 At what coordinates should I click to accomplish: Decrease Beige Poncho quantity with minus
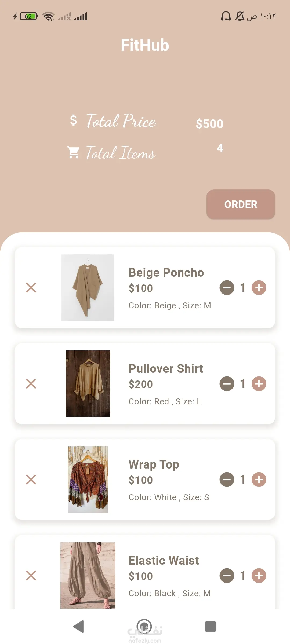click(x=227, y=288)
